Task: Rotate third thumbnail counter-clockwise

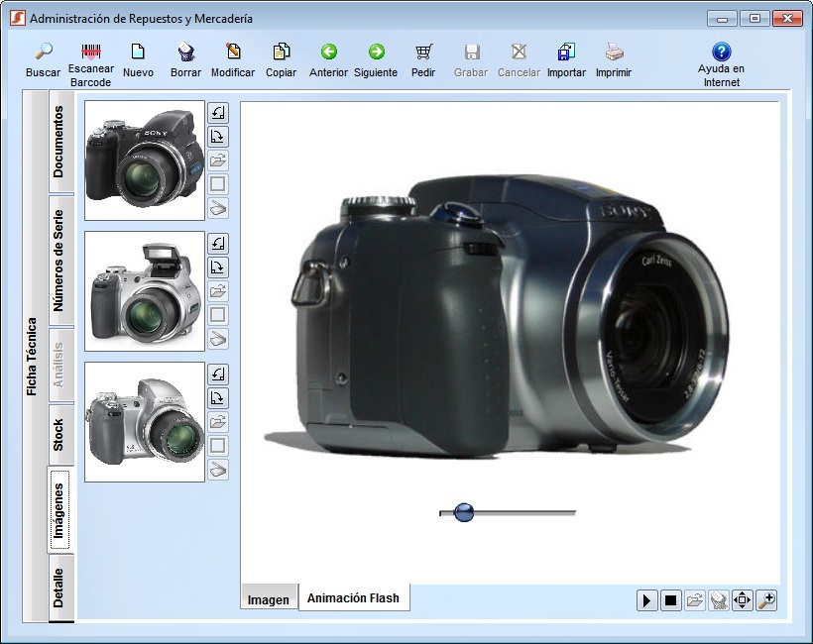Action: (218, 374)
